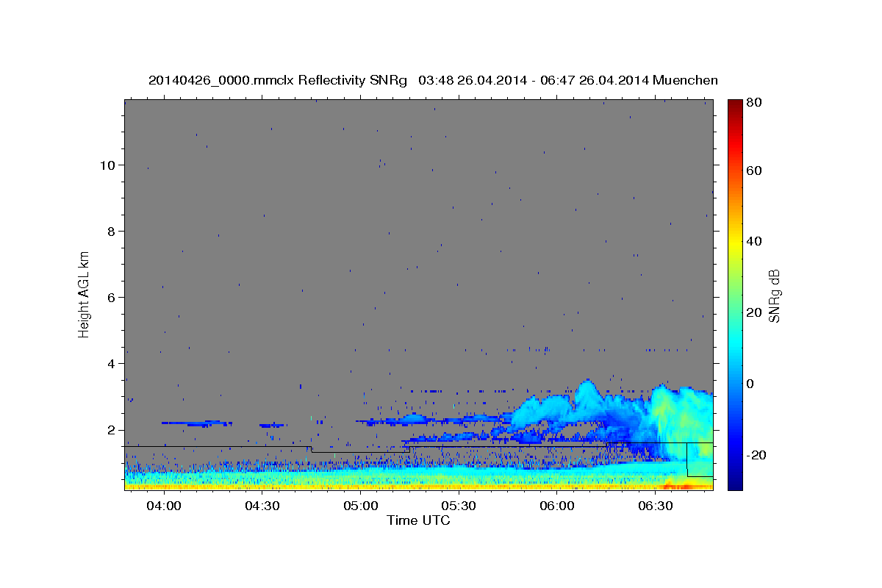Click the height tick label 2
Image resolution: width=882 pixels, height=588 pixels.
tap(111, 430)
